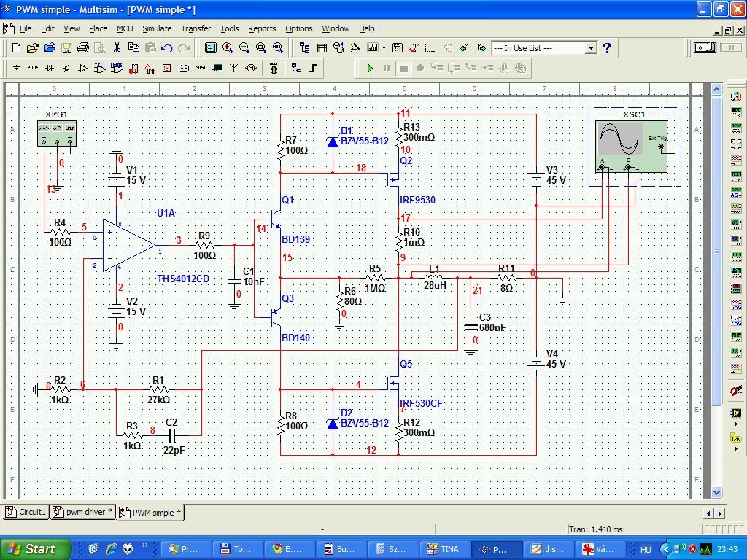Image resolution: width=747 pixels, height=560 pixels.
Task: Toggle the simulation pause switch
Action: (730, 47)
